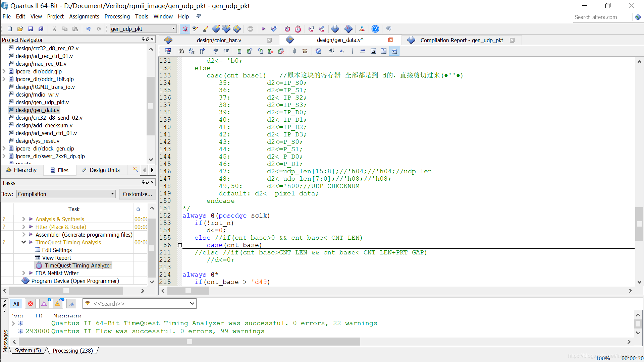Show only error messages via the red X filter
This screenshot has width=644, height=362.
click(31, 304)
